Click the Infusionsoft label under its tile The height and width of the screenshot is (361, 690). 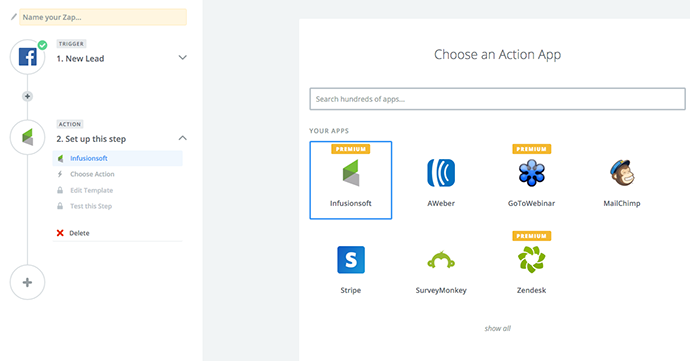351,203
